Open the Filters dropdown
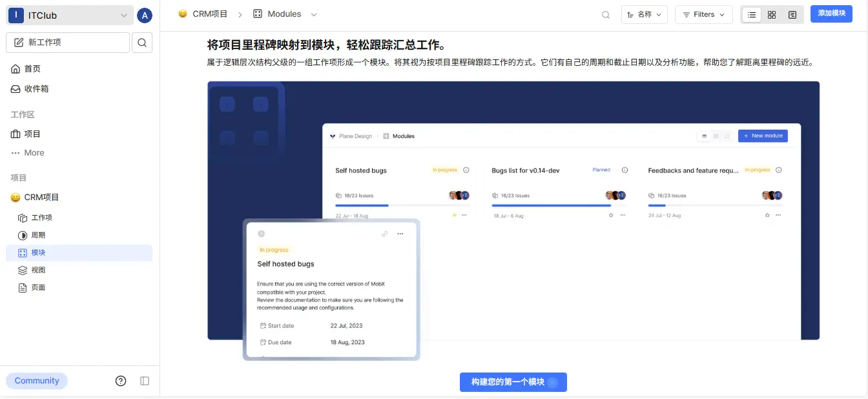868x399 pixels. pyautogui.click(x=703, y=15)
